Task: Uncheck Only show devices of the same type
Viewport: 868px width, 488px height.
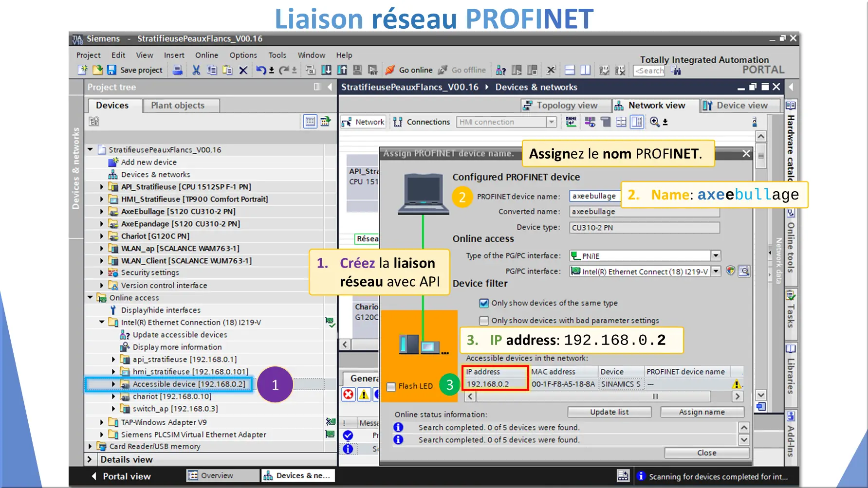Action: click(x=484, y=303)
